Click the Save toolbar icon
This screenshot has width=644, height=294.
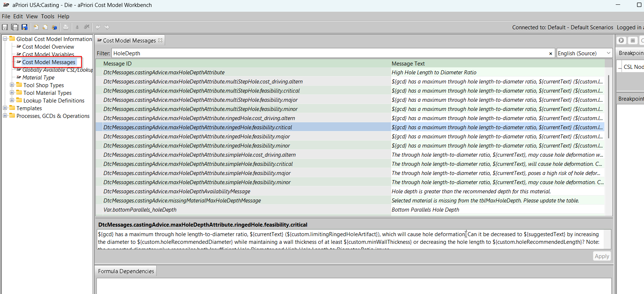tap(5, 27)
